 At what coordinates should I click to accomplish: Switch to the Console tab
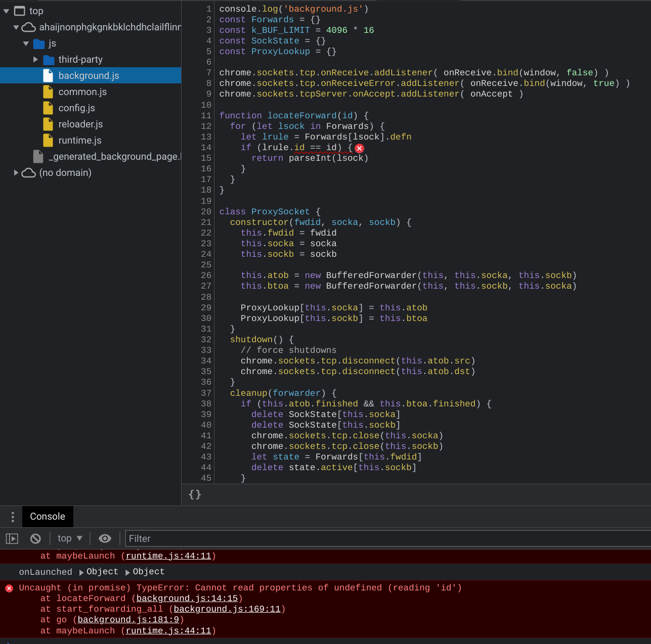pyautogui.click(x=48, y=517)
